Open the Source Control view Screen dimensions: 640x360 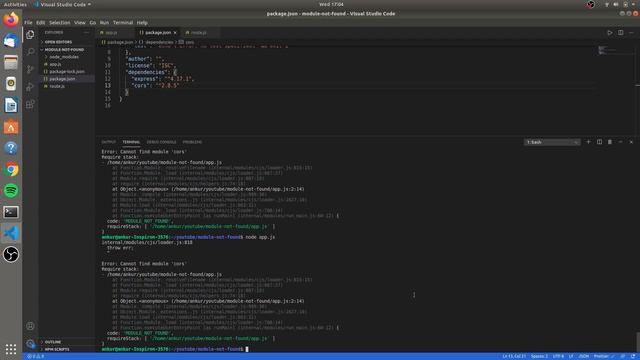[30, 69]
